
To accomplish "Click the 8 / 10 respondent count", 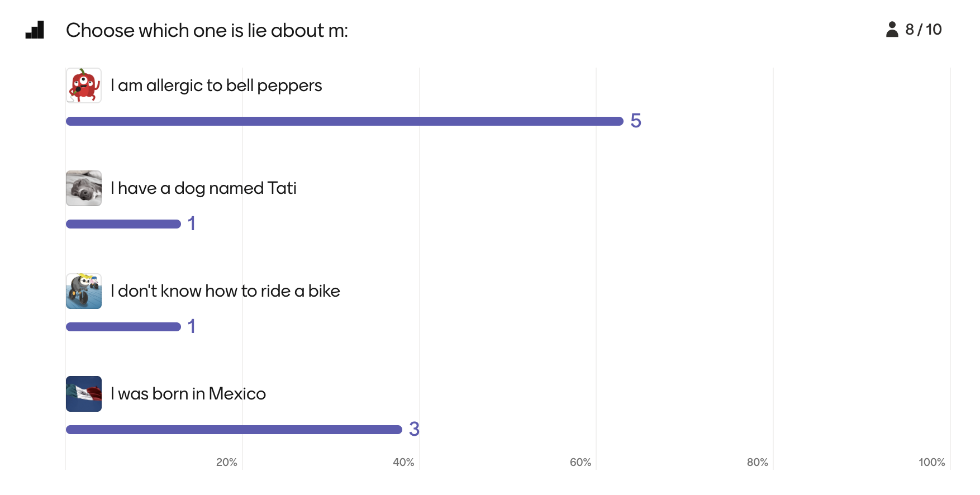I will click(923, 30).
